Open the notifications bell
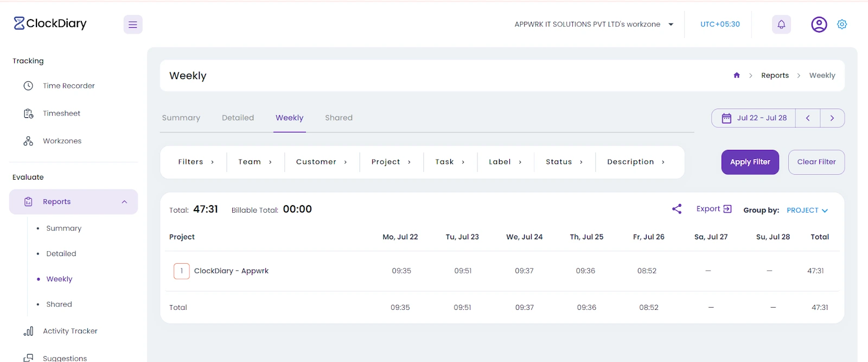 [x=781, y=24]
